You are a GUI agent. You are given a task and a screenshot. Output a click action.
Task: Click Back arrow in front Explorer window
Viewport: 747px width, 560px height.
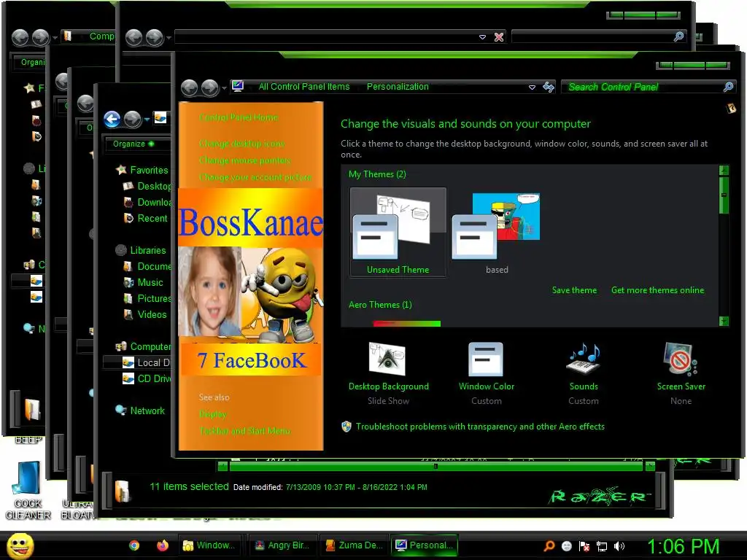point(112,119)
